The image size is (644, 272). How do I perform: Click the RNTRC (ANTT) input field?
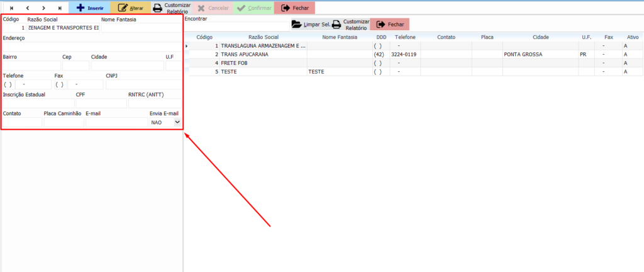pos(153,103)
